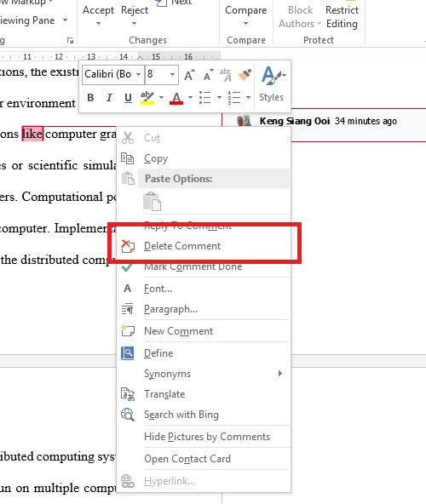Click the Reviewing Pane button
426x504 pixels.
pos(27,20)
